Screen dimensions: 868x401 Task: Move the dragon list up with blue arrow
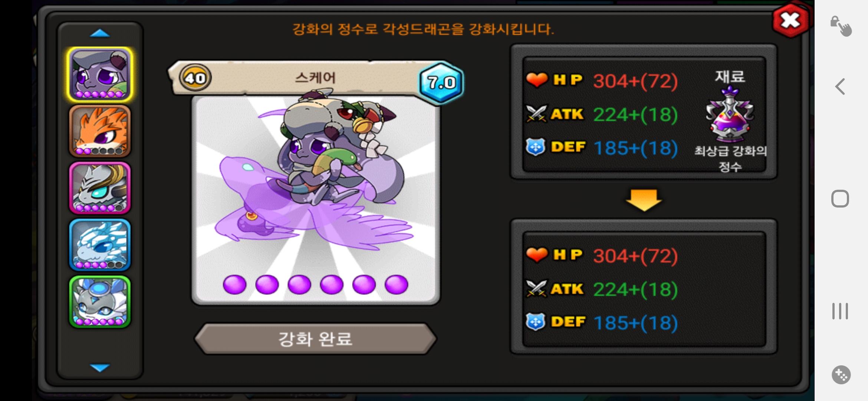pyautogui.click(x=100, y=33)
